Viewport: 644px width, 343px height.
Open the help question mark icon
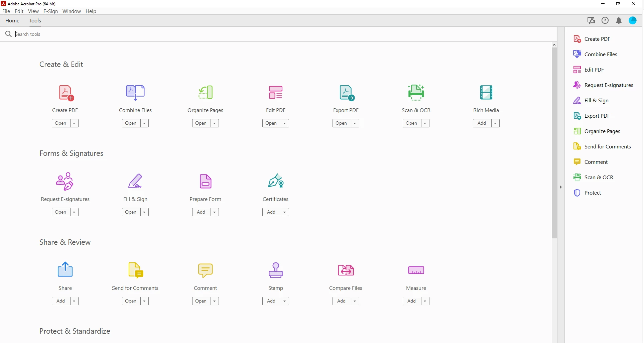(x=605, y=21)
